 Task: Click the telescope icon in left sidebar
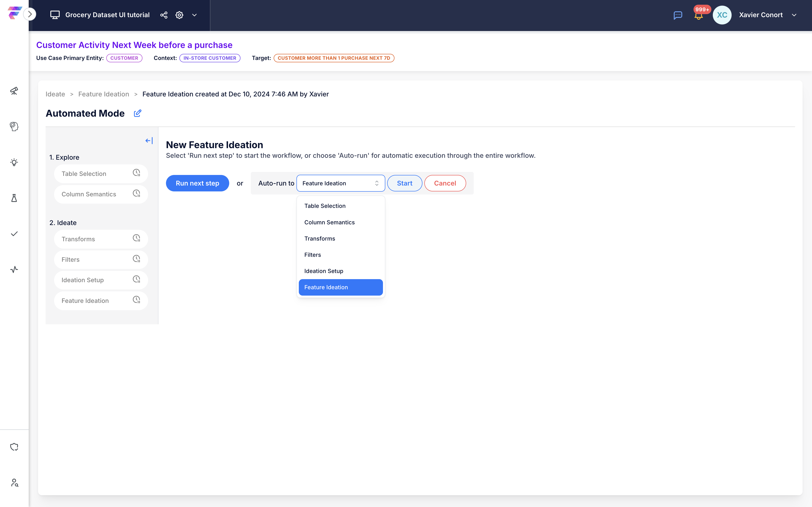14,91
